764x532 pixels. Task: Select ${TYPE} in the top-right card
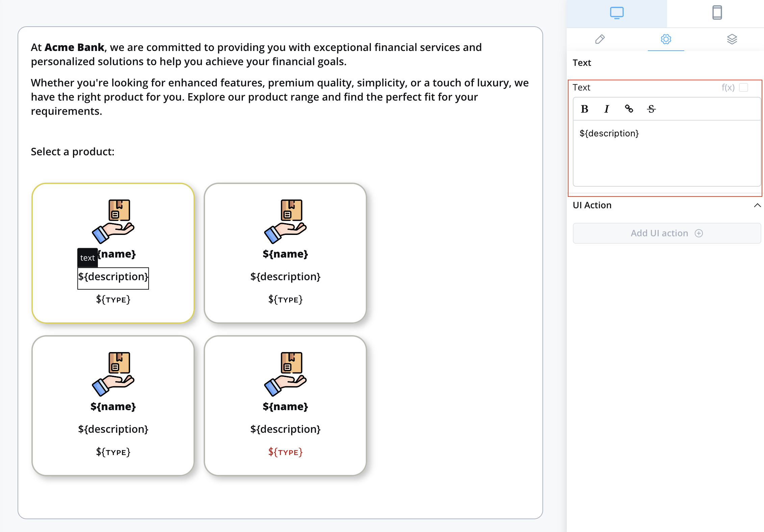(285, 299)
